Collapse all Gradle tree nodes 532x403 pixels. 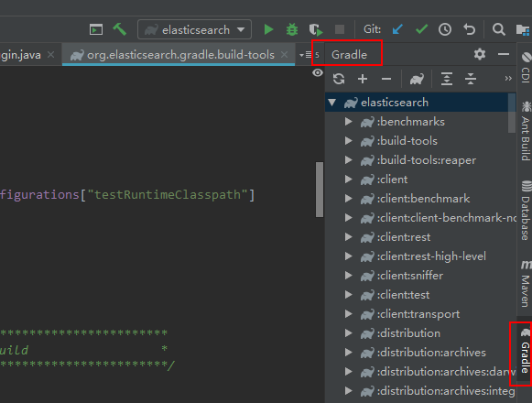(471, 79)
